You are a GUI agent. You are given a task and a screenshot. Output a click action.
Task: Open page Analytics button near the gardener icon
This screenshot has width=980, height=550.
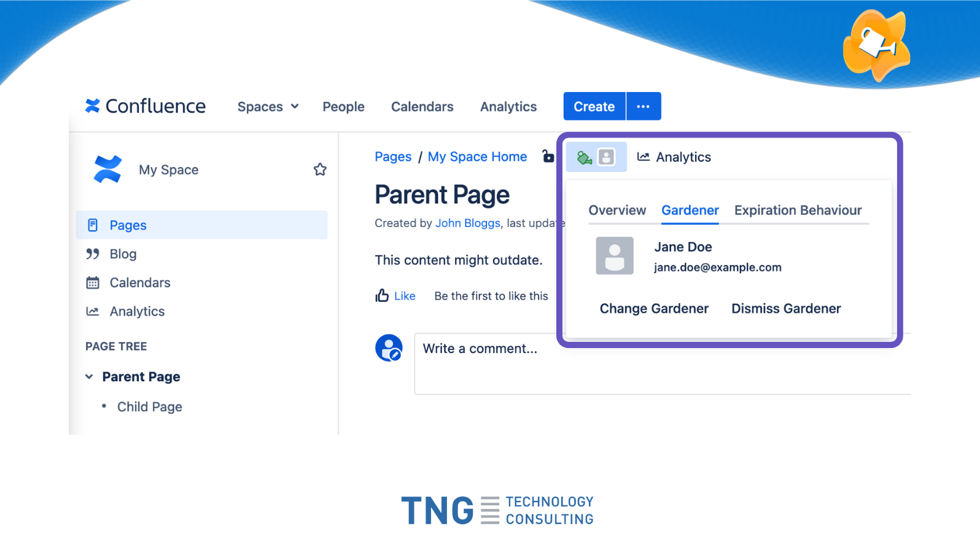pyautogui.click(x=674, y=157)
